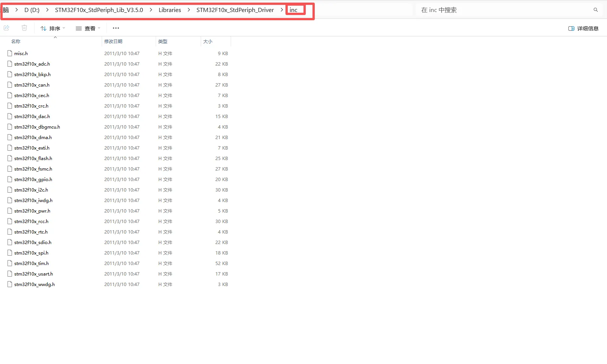Click the 9 KB size of misc.h
This screenshot has width=607, height=364.
(x=223, y=54)
